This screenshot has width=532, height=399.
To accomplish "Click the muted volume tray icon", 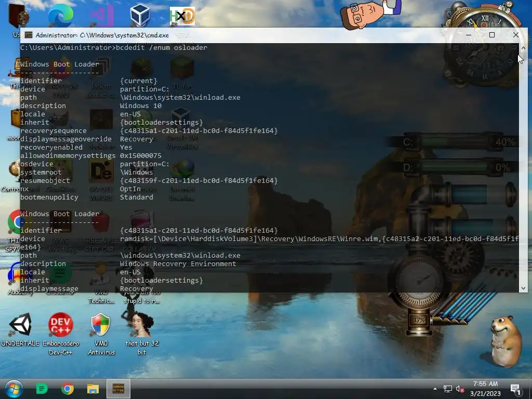I will pyautogui.click(x=460, y=389).
